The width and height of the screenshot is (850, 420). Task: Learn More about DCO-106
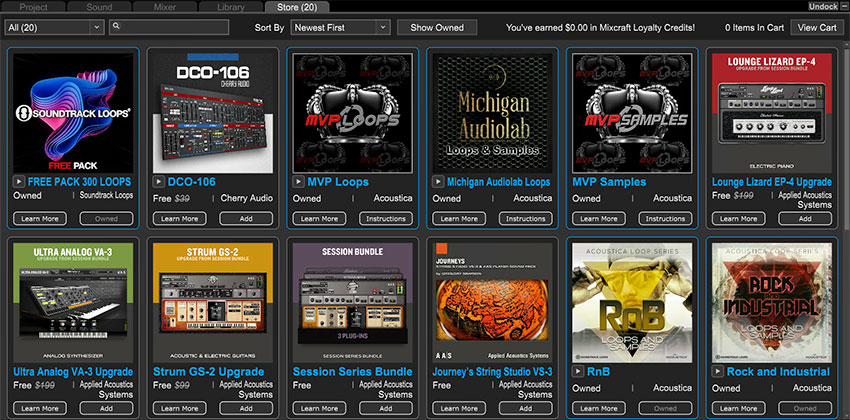click(x=180, y=219)
